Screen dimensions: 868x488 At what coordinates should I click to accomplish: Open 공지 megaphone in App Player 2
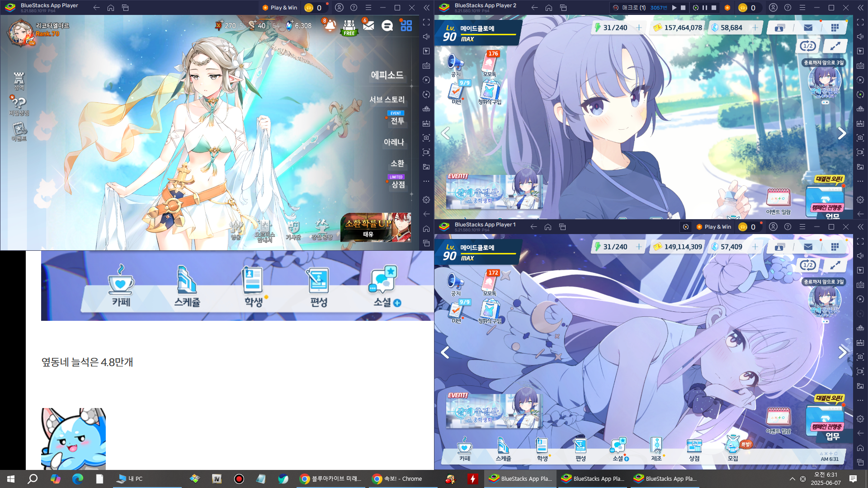click(x=456, y=66)
